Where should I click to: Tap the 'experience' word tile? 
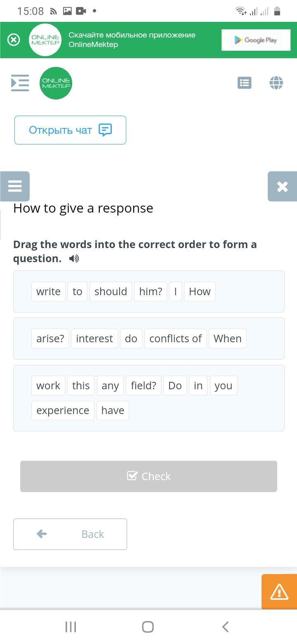click(x=63, y=410)
